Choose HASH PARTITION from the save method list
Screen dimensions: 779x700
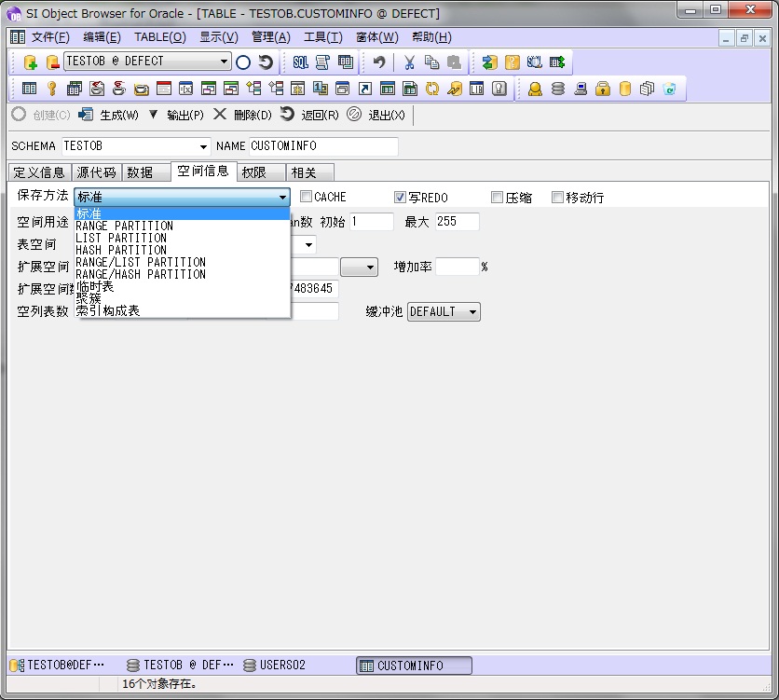182,250
